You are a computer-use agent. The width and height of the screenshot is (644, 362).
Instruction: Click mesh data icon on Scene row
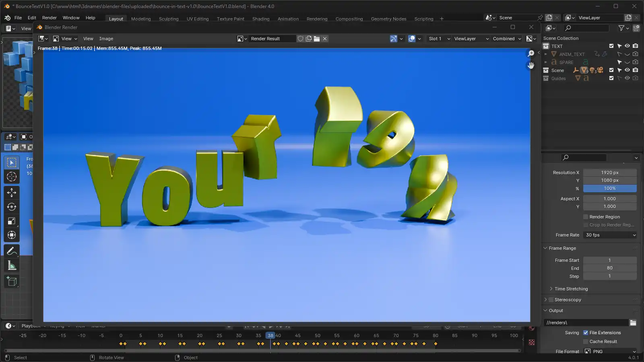click(x=584, y=70)
